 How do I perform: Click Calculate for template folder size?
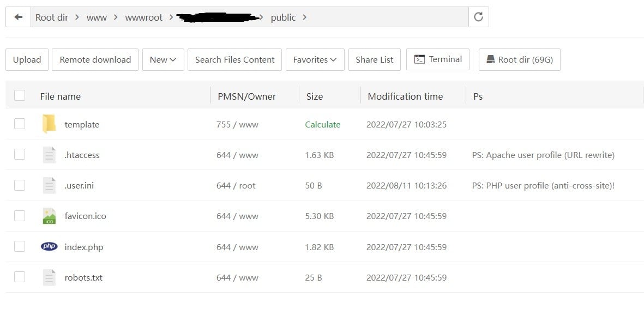(x=322, y=125)
